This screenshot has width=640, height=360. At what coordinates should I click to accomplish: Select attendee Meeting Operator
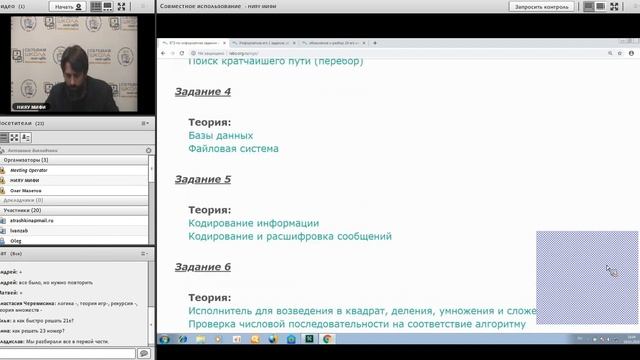coord(74,170)
